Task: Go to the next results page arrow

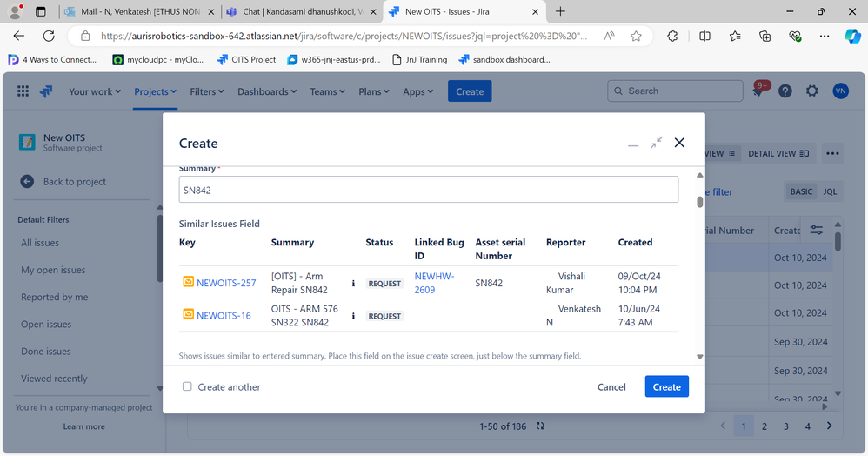Action: tap(829, 426)
